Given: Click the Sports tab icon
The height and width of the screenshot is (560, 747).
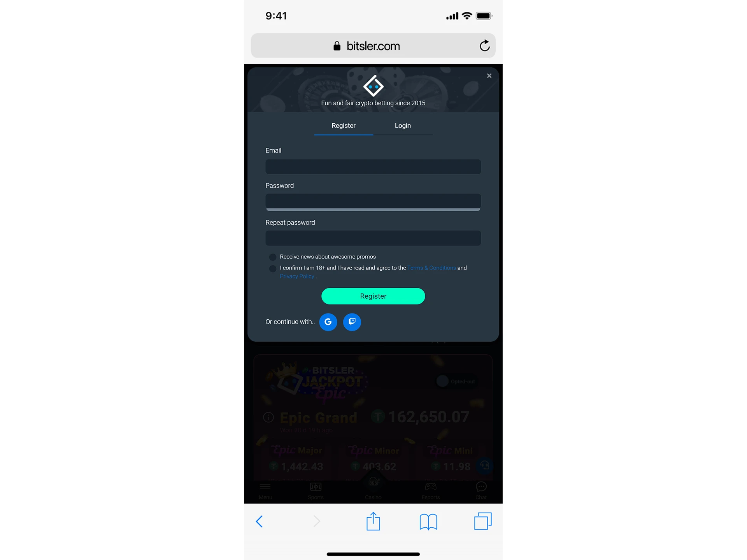Looking at the screenshot, I should pos(316,489).
